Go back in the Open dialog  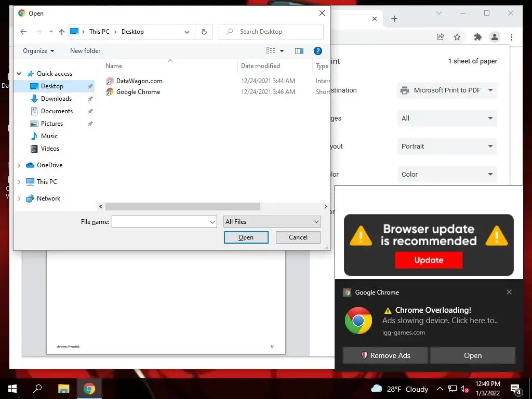pyautogui.click(x=23, y=32)
